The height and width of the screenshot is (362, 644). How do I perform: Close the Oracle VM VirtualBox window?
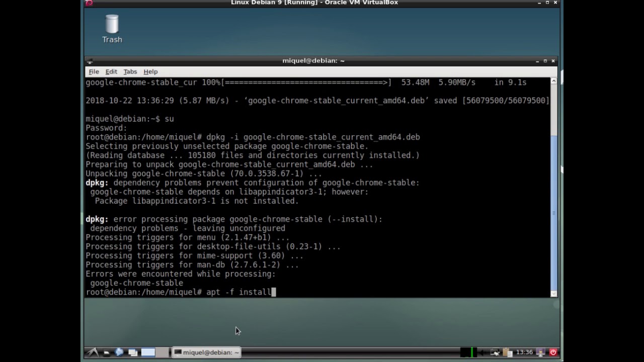(555, 3)
